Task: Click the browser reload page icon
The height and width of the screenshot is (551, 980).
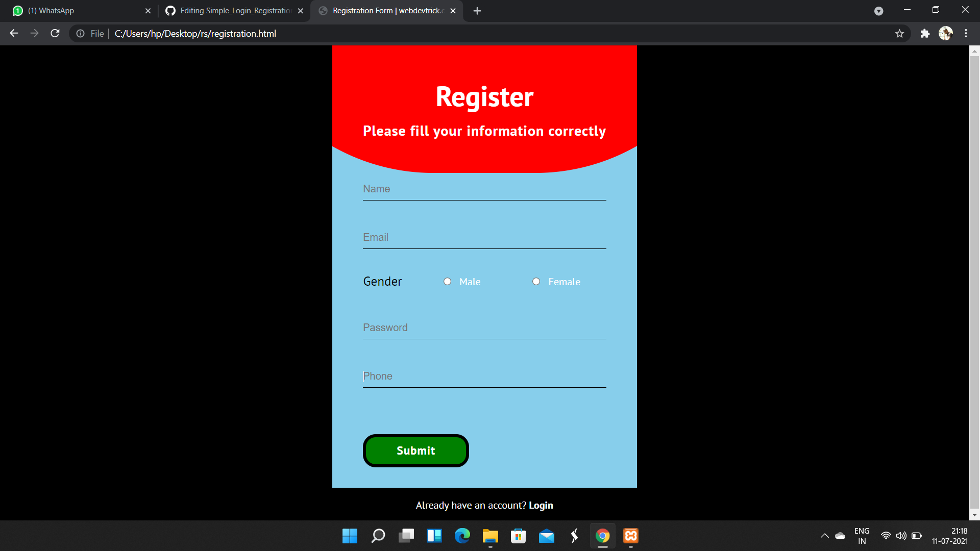Action: pyautogui.click(x=55, y=34)
